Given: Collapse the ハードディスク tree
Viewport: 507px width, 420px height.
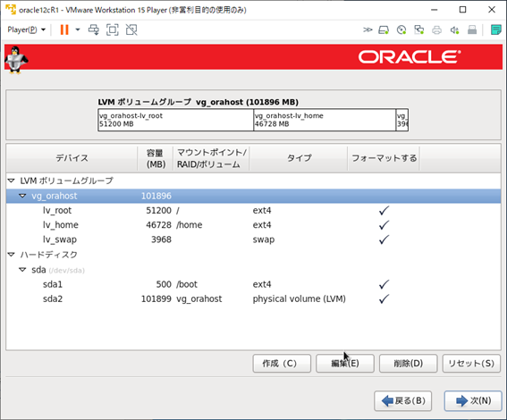Looking at the screenshot, I should click(x=12, y=255).
